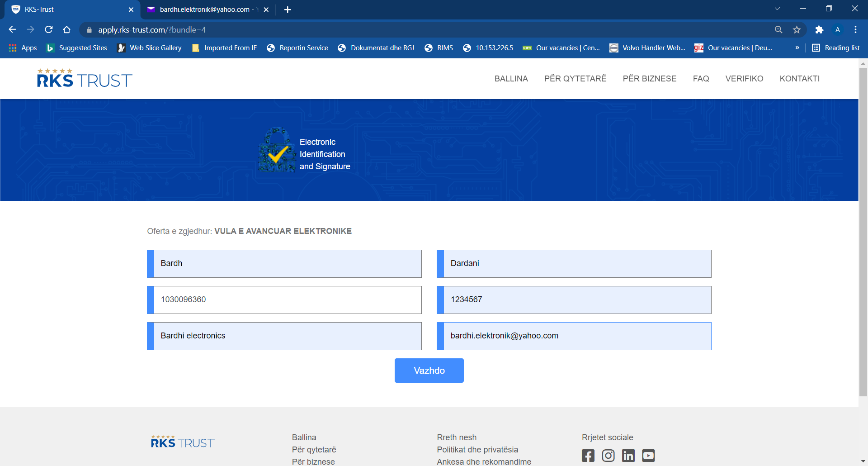Open Instagram icon in footer
Screen dimensions: 868x466
coord(609,455)
